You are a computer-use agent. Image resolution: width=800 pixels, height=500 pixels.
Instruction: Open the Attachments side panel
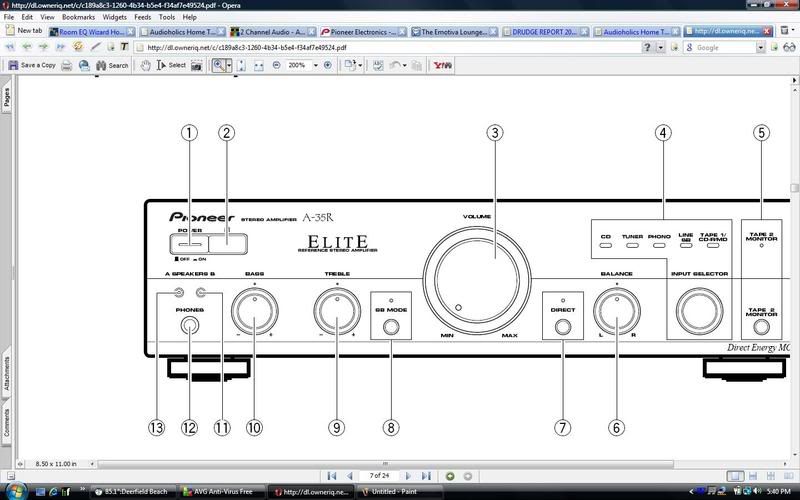point(6,373)
